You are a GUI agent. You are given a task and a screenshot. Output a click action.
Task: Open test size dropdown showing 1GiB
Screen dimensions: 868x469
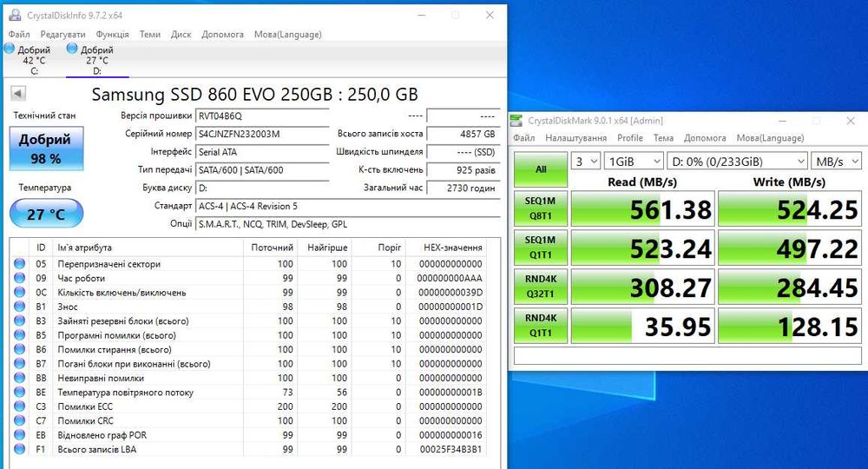(x=634, y=162)
